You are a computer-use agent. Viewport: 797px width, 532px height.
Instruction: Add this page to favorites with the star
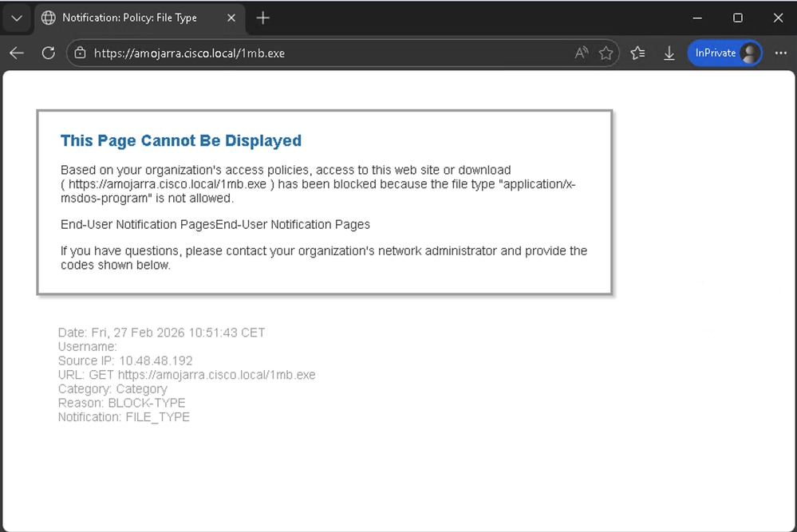[606, 53]
